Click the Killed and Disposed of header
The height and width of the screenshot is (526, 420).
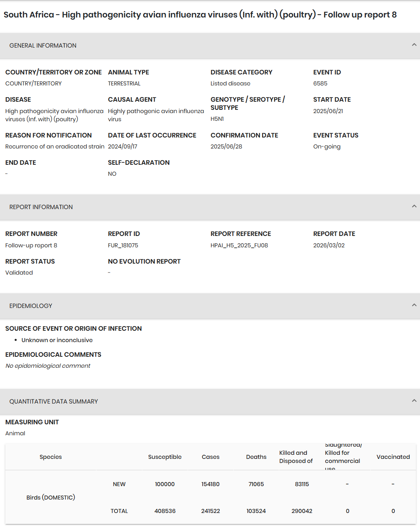point(296,457)
